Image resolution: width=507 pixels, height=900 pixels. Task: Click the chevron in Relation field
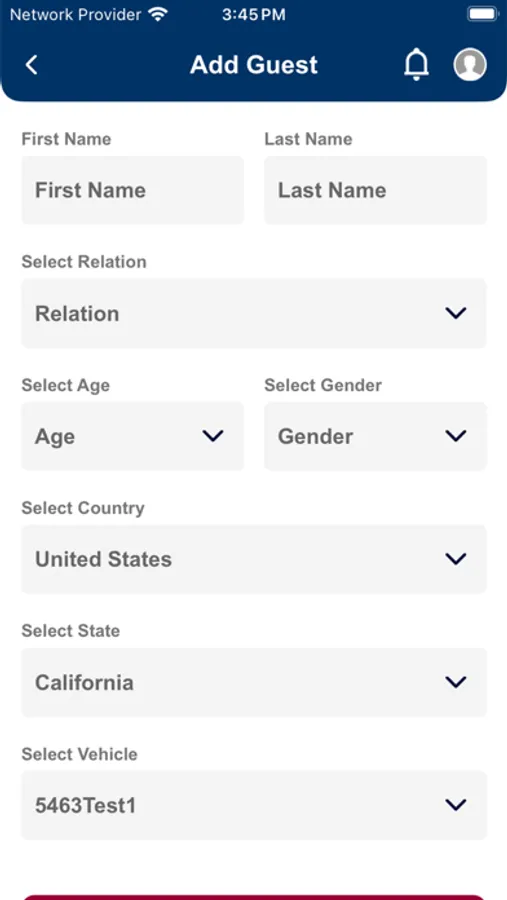[x=456, y=313]
